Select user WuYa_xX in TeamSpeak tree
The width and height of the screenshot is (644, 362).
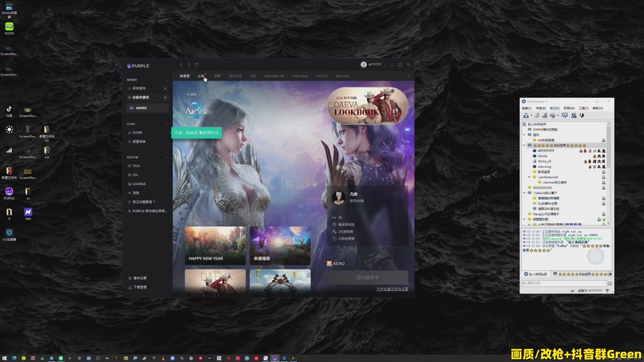click(x=545, y=162)
